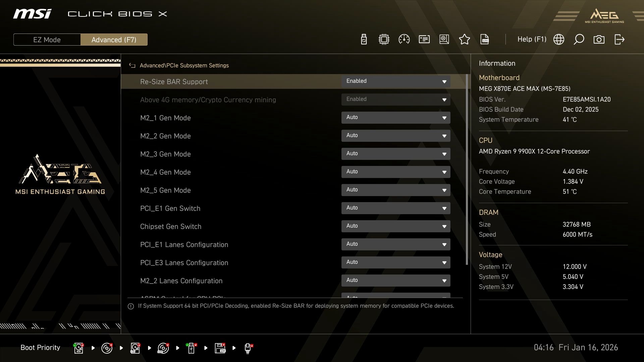Select the star Favorites icon
Viewport: 644px width, 362px height.
[x=465, y=39]
